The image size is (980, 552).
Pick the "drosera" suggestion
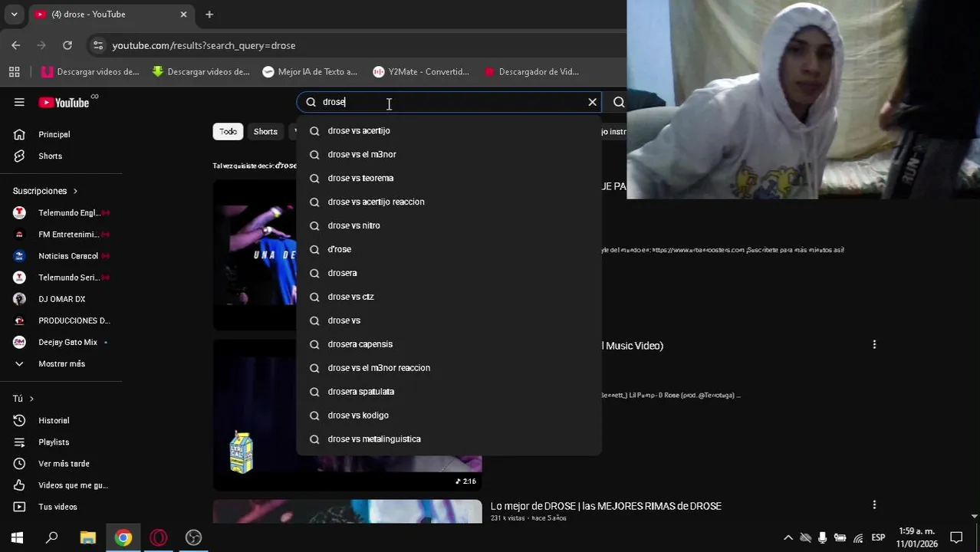449,273
